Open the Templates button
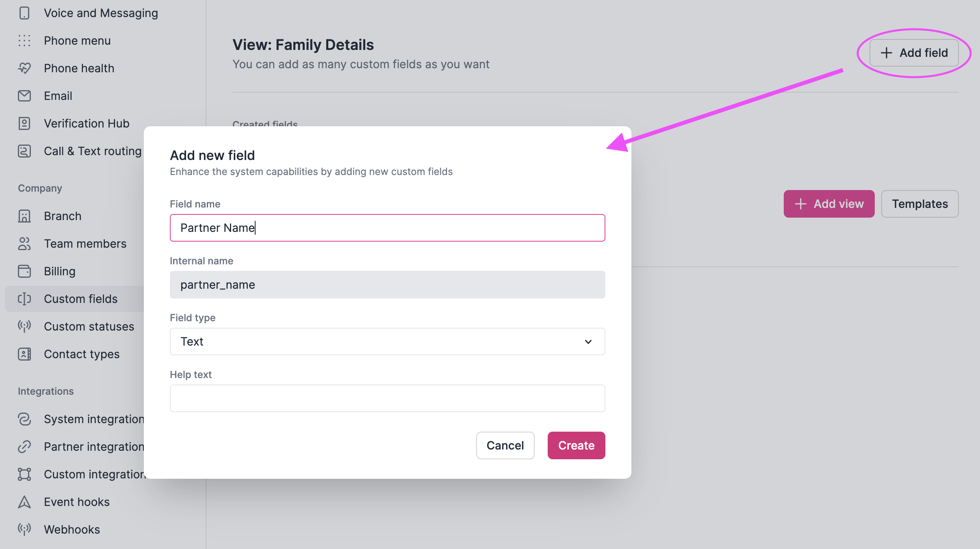The width and height of the screenshot is (980, 549). (919, 204)
